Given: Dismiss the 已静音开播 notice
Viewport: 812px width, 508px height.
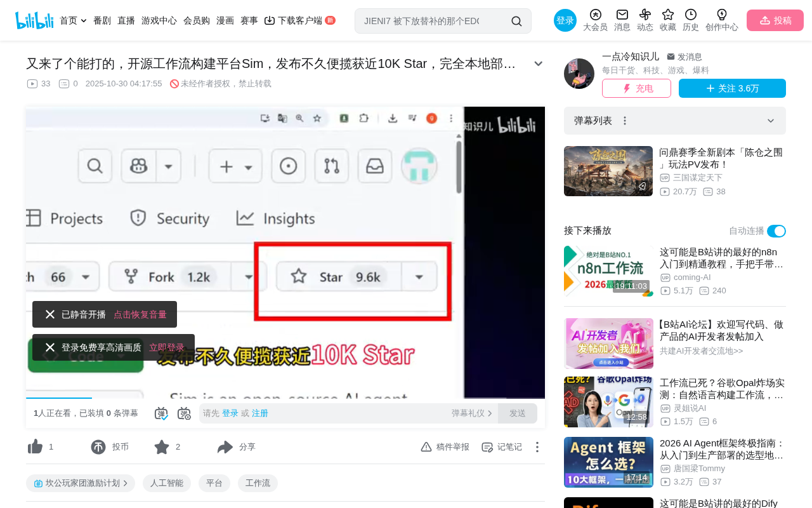Looking at the screenshot, I should [x=50, y=314].
